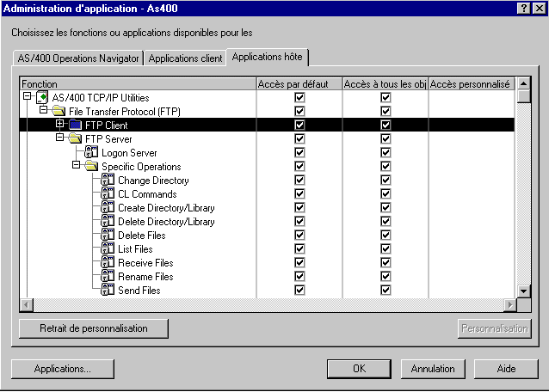The image size is (549, 392).
Task: Click Retrait de personnalisation button
Action: 94,328
